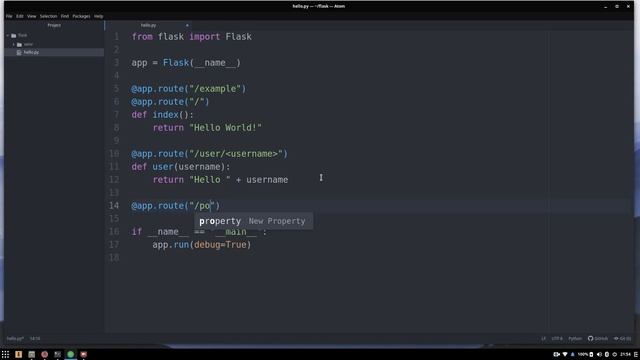Open the Python grammar selector
The image size is (640, 360).
[575, 338]
